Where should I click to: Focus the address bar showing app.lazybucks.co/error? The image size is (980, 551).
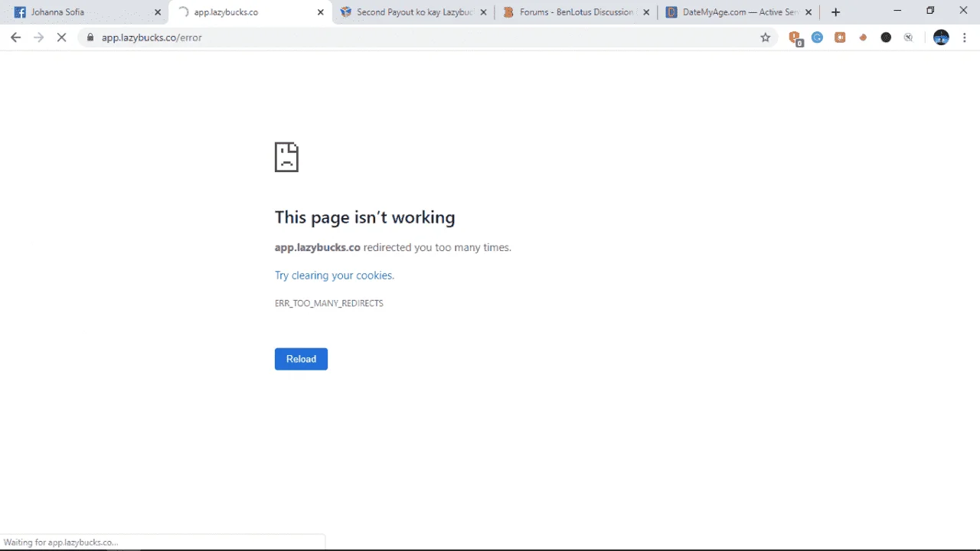point(426,37)
